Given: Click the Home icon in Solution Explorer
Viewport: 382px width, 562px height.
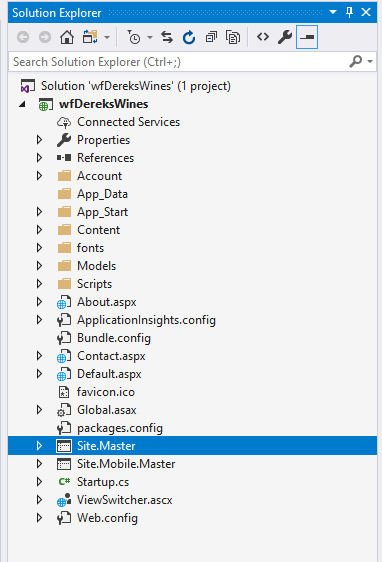Looking at the screenshot, I should pos(67,37).
